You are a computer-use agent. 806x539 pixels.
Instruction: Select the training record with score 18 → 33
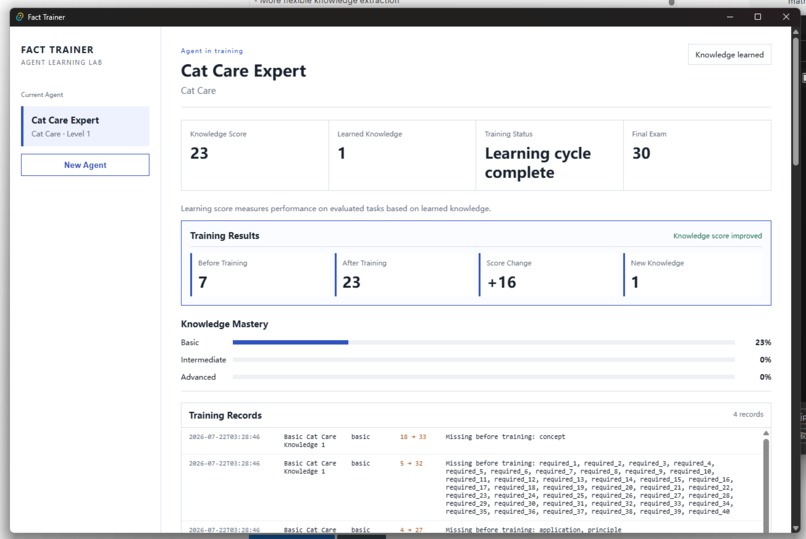tap(472, 441)
